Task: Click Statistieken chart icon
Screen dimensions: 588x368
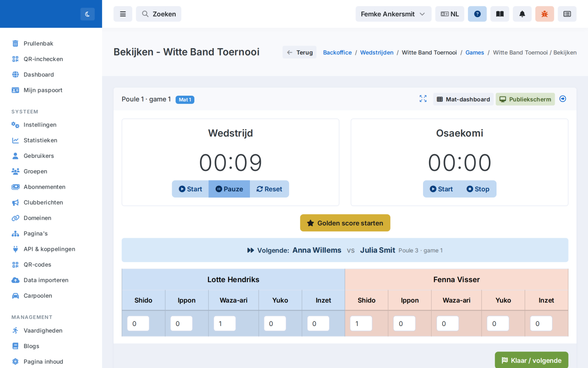Action: [x=15, y=140]
